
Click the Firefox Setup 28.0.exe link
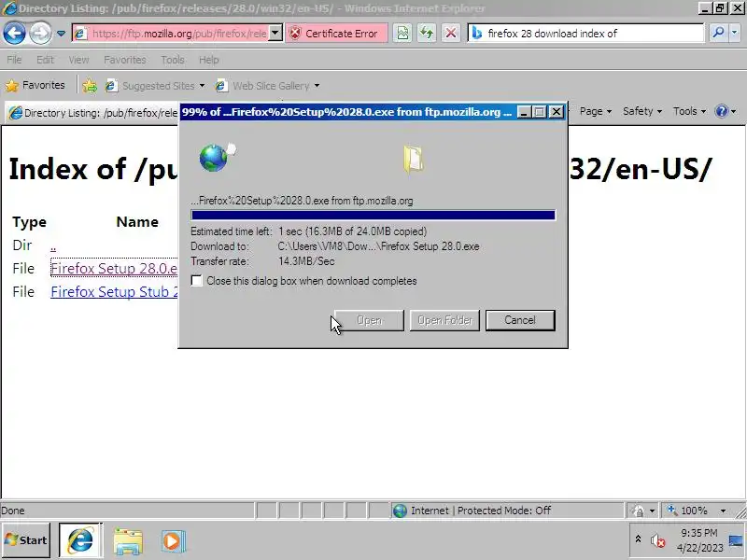[114, 268]
